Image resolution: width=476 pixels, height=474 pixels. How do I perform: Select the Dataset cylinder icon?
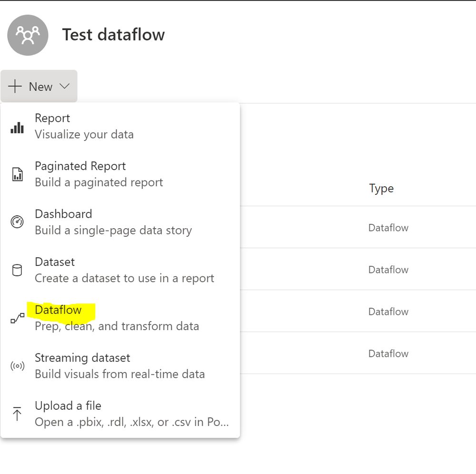17,270
